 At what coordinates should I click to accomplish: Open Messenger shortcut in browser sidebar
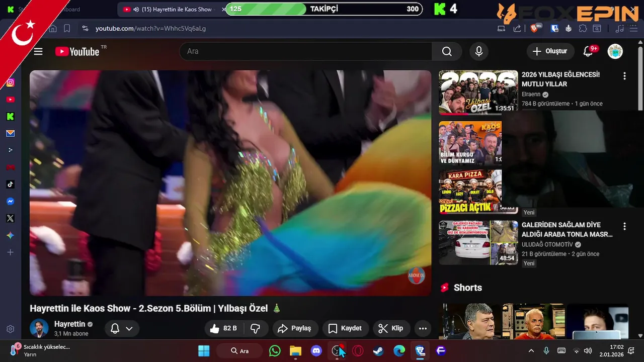coord(10,201)
